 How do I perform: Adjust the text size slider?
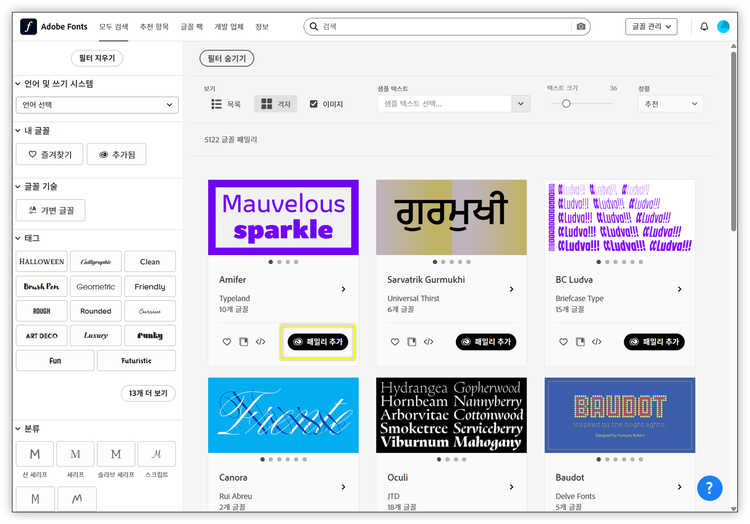[x=566, y=103]
